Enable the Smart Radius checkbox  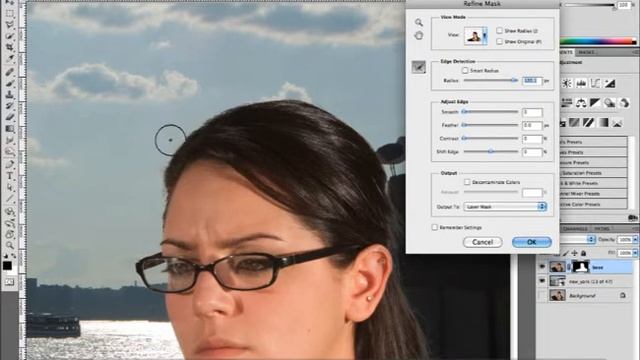pos(465,71)
